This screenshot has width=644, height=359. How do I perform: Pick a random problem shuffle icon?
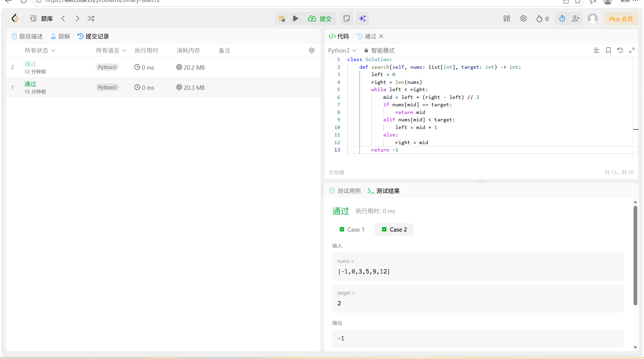click(91, 18)
